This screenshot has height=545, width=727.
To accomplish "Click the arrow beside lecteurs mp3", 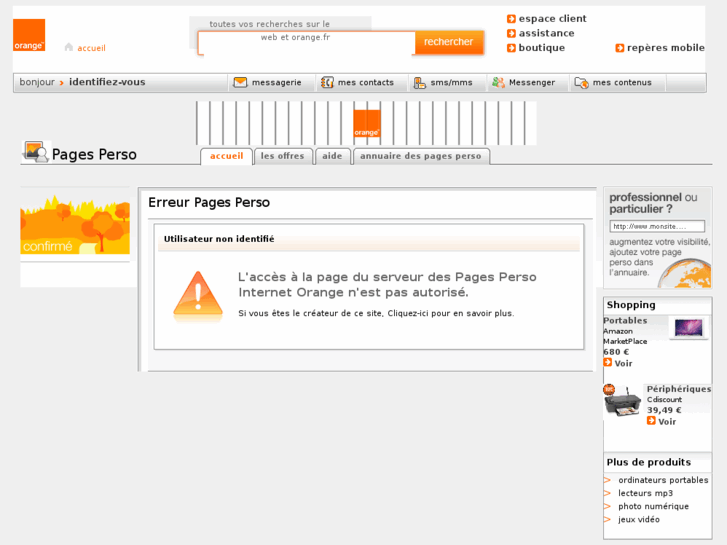I will point(607,493).
